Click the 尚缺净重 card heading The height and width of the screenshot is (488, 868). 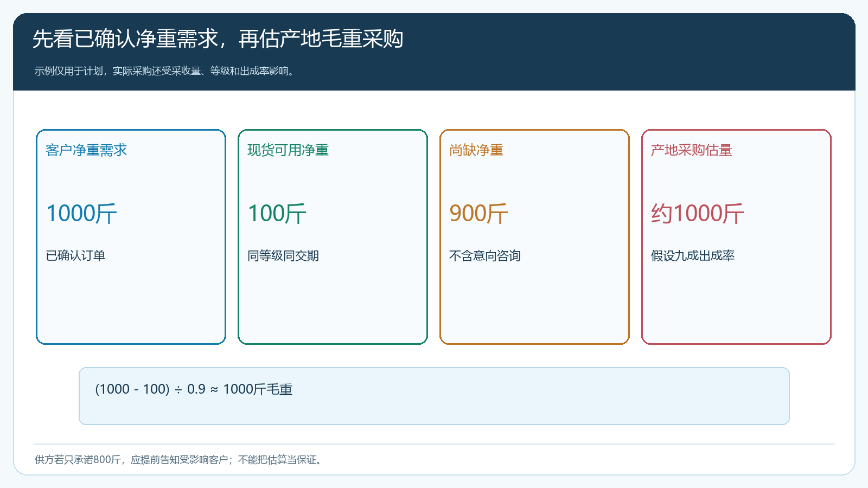click(476, 150)
